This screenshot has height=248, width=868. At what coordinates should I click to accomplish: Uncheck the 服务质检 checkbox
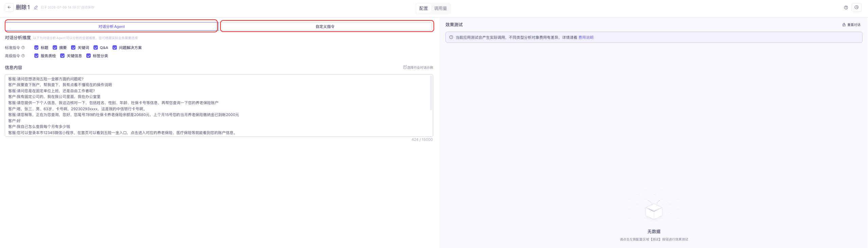pyautogui.click(x=36, y=56)
